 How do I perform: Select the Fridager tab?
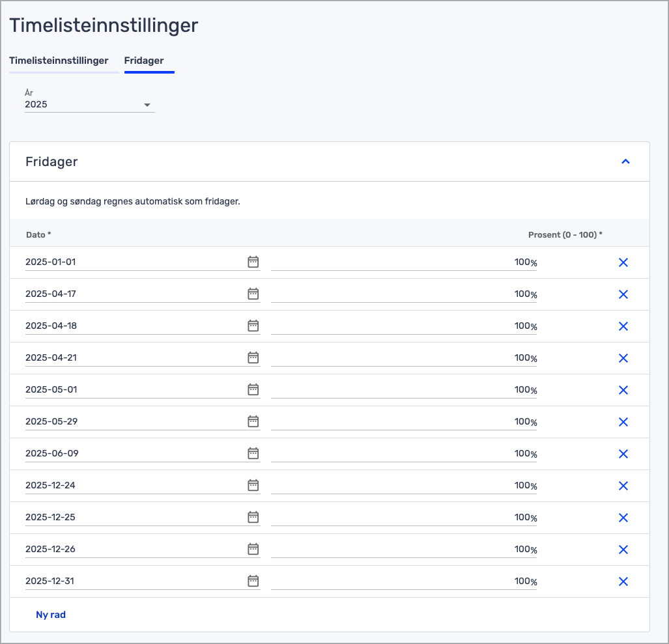pos(144,61)
